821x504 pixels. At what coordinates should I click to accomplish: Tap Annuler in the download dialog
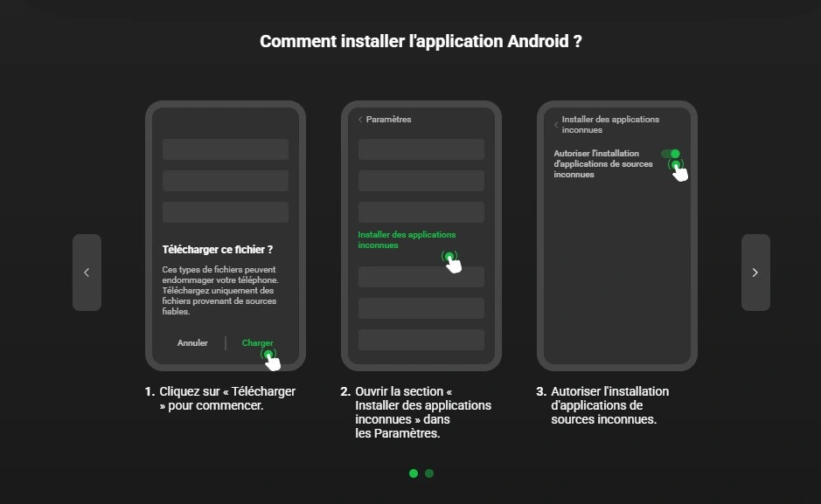(192, 343)
